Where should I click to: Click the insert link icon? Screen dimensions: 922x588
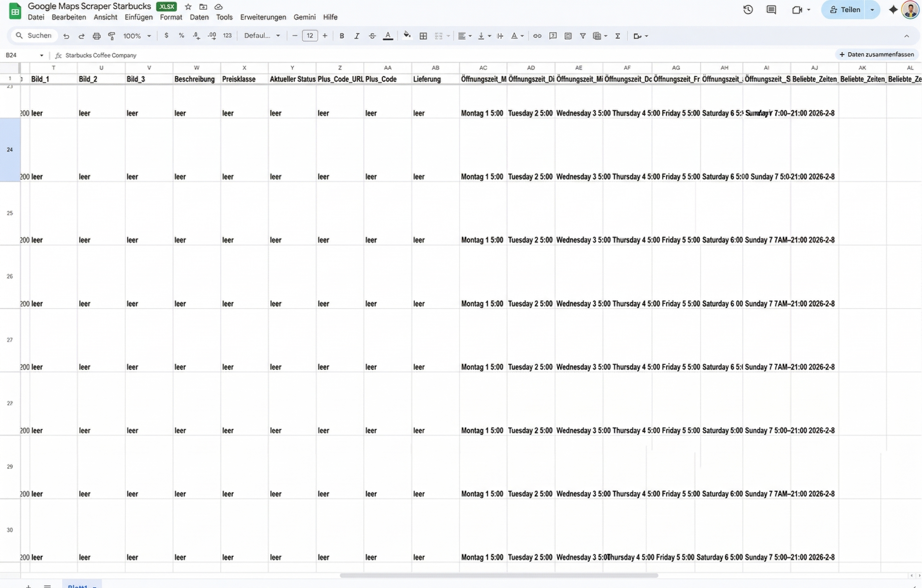(537, 36)
